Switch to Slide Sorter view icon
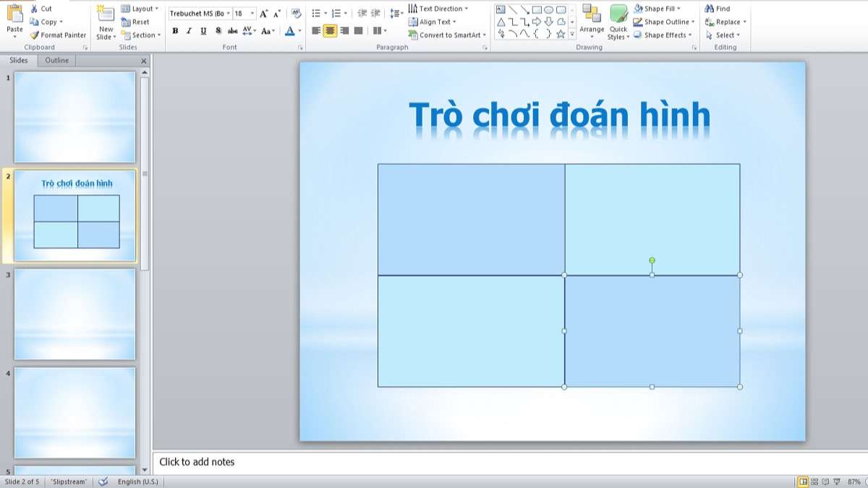868x488 pixels. (814, 481)
